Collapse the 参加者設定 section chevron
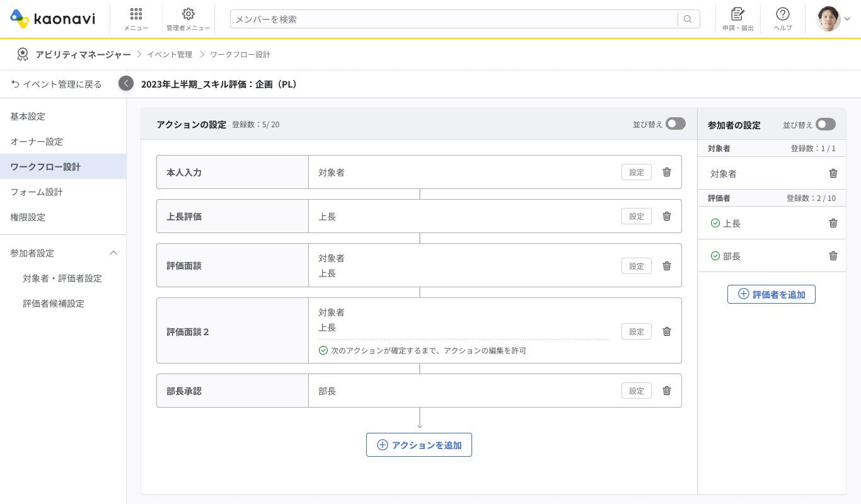This screenshot has height=504, width=861. click(x=113, y=253)
